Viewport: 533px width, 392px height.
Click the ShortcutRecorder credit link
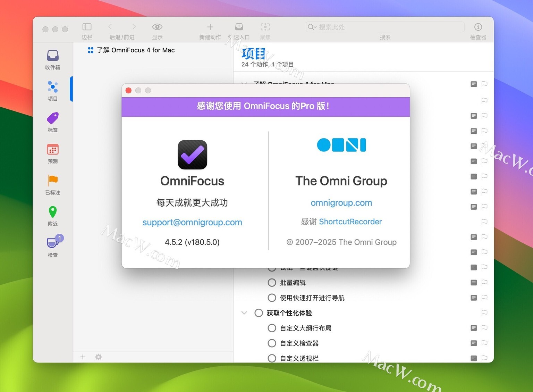pyautogui.click(x=350, y=222)
